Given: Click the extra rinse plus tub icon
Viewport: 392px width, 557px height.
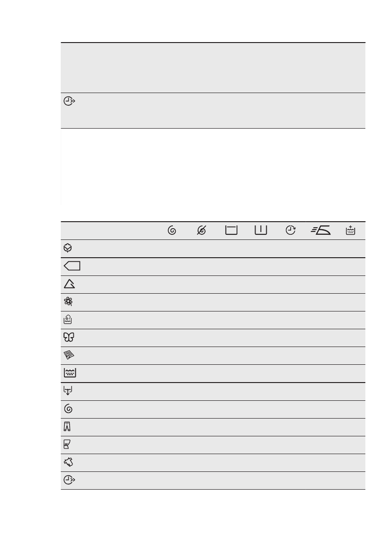Looking at the screenshot, I should pyautogui.click(x=350, y=230).
